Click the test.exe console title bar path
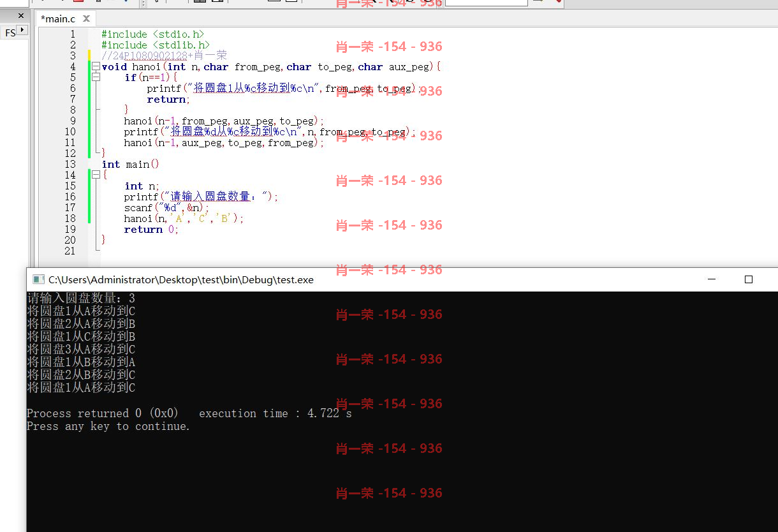778x532 pixels. pos(181,279)
